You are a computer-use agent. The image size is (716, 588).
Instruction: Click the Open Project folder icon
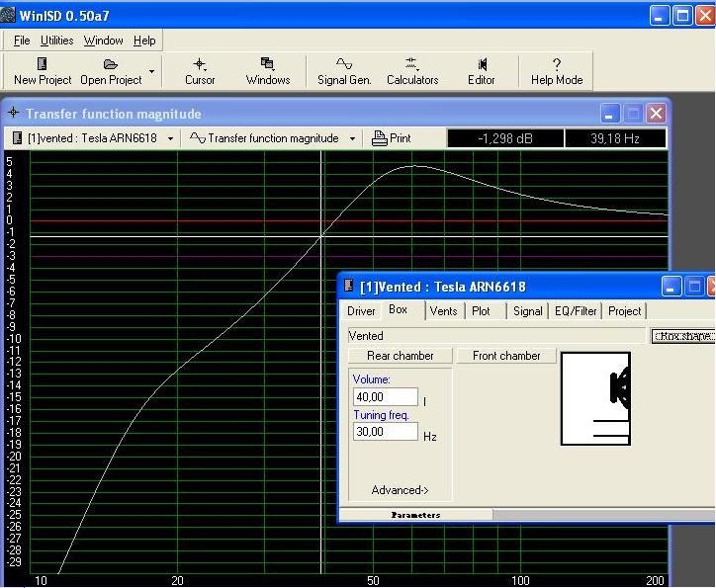pyautogui.click(x=111, y=64)
